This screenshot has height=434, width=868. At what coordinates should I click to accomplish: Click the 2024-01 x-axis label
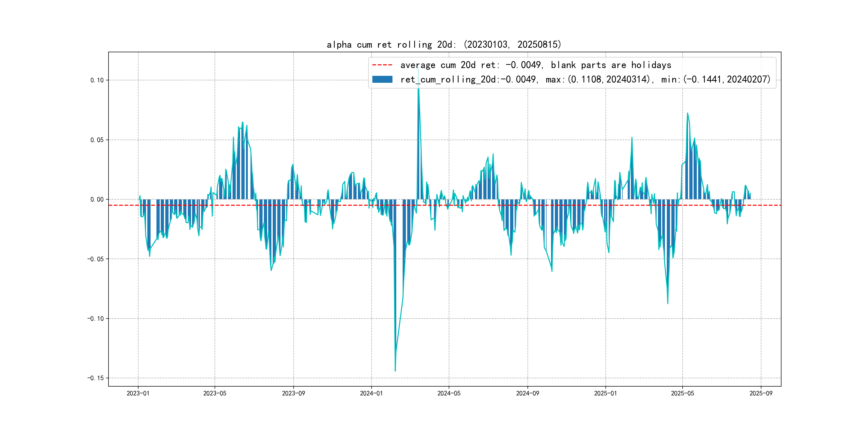point(371,393)
